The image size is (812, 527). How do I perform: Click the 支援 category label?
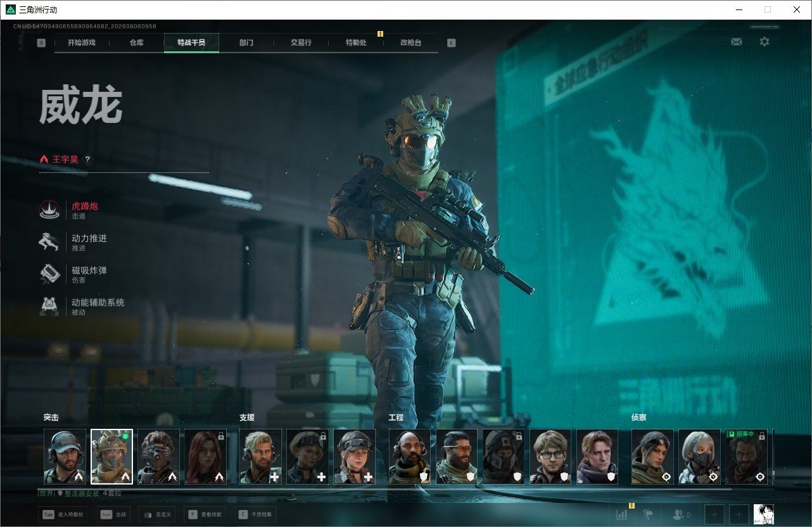(x=247, y=417)
